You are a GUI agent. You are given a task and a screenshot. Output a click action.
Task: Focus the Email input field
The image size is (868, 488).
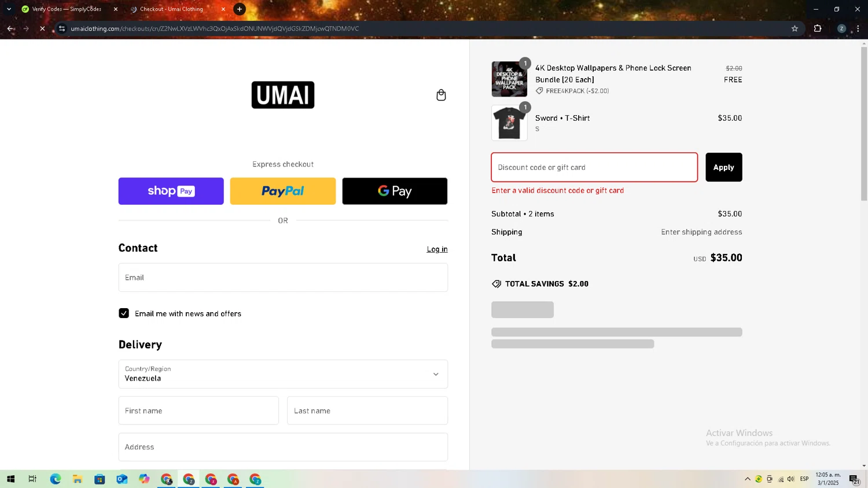coord(283,278)
